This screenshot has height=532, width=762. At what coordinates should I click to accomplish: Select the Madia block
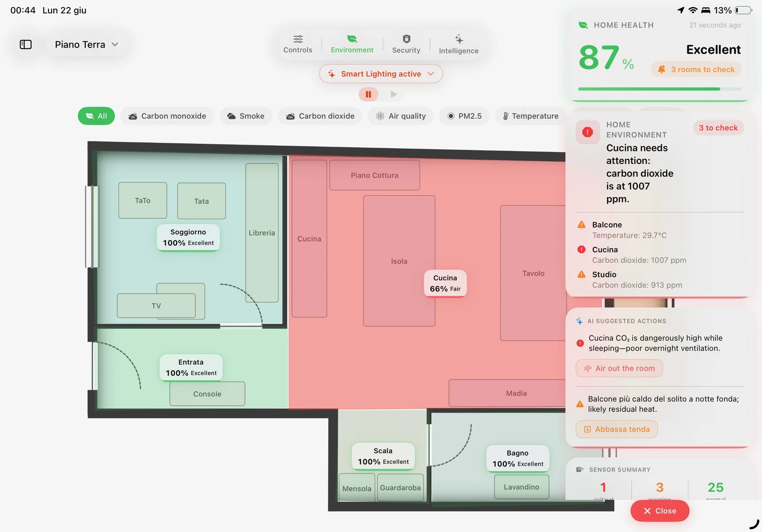[x=508, y=393]
